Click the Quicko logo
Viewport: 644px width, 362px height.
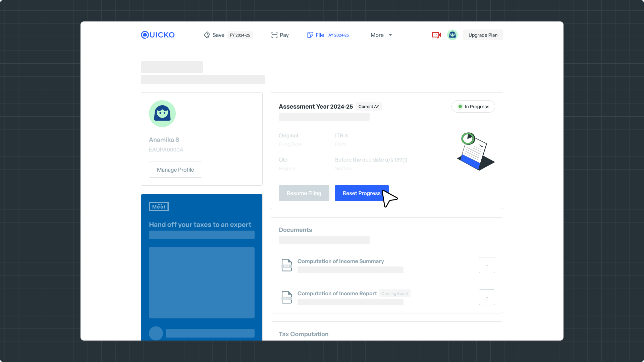pyautogui.click(x=158, y=35)
